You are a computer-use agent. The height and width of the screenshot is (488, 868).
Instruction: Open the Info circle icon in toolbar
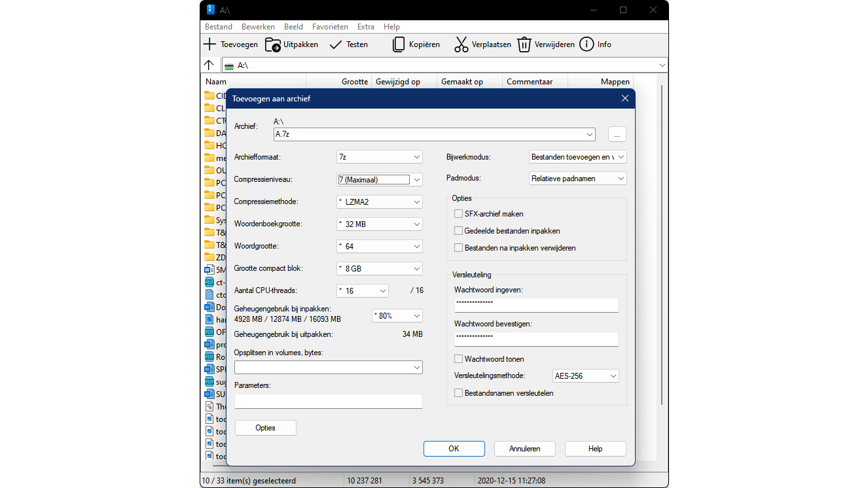point(587,44)
